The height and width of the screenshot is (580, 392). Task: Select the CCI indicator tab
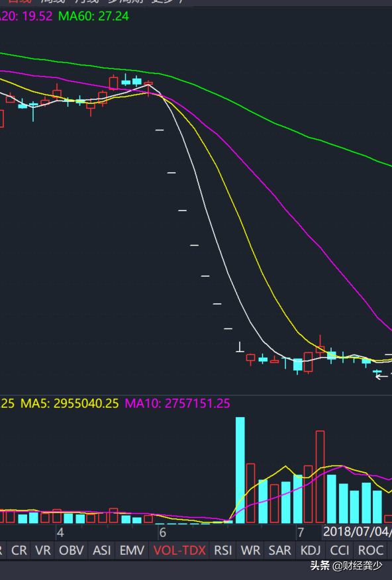tap(339, 550)
